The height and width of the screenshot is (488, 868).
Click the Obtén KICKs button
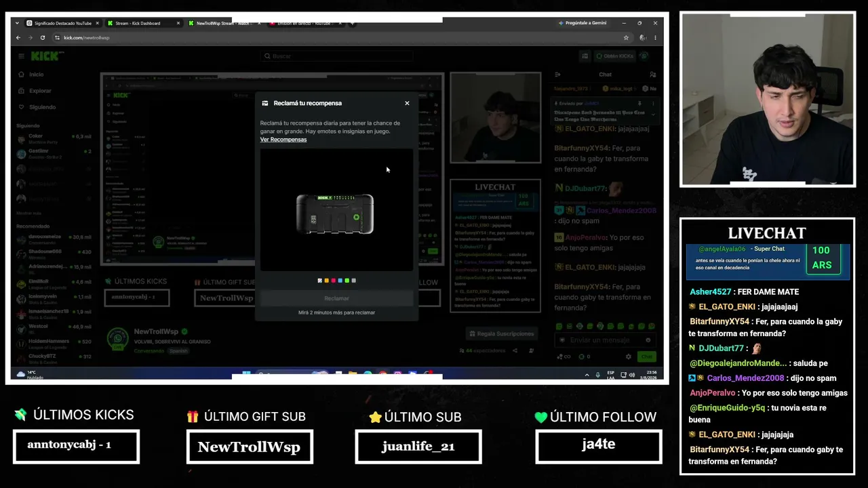coord(614,56)
